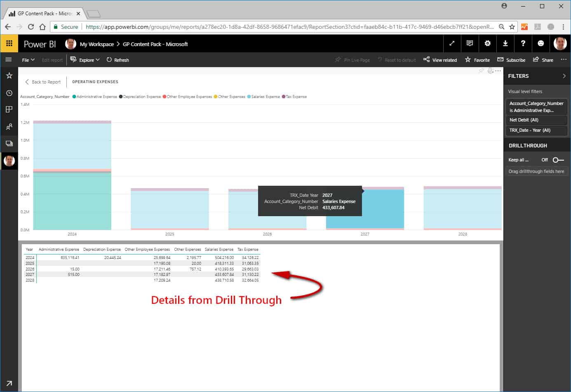Click the Share button
Image resolution: width=571 pixels, height=392 pixels.
click(543, 60)
